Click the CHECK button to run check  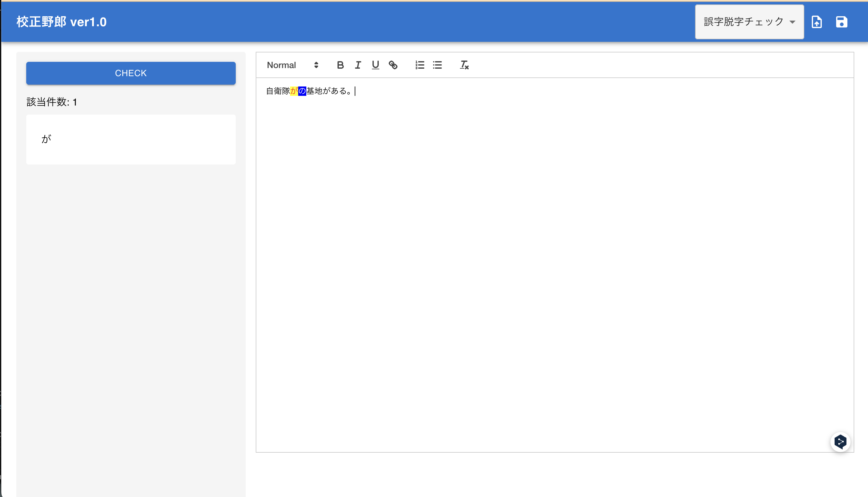[131, 73]
